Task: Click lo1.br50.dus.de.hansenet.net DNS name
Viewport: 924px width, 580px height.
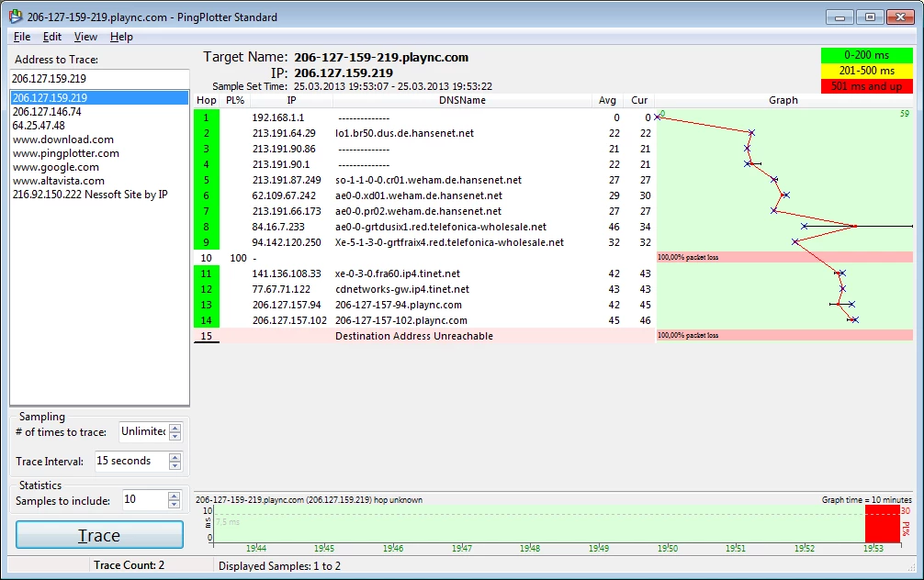Action: (x=404, y=133)
